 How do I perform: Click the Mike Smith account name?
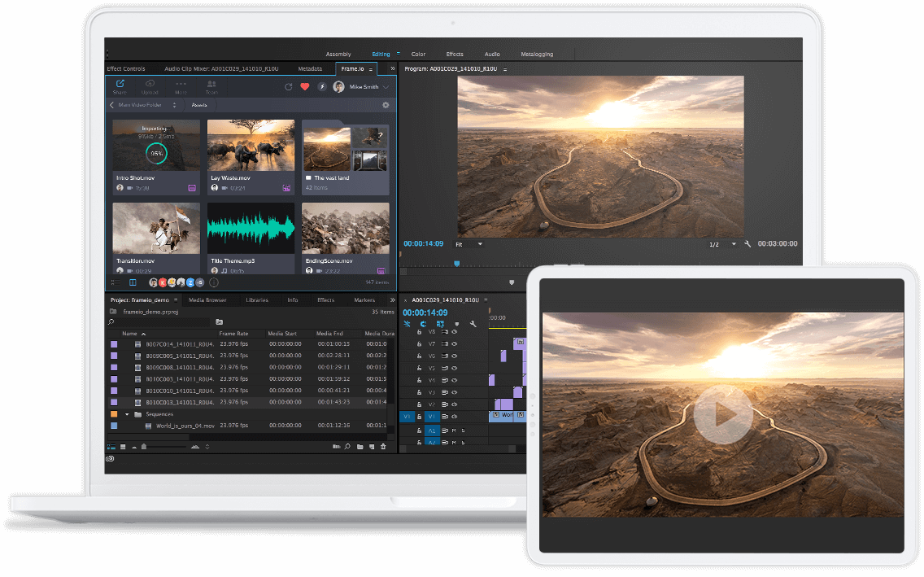tap(364, 87)
